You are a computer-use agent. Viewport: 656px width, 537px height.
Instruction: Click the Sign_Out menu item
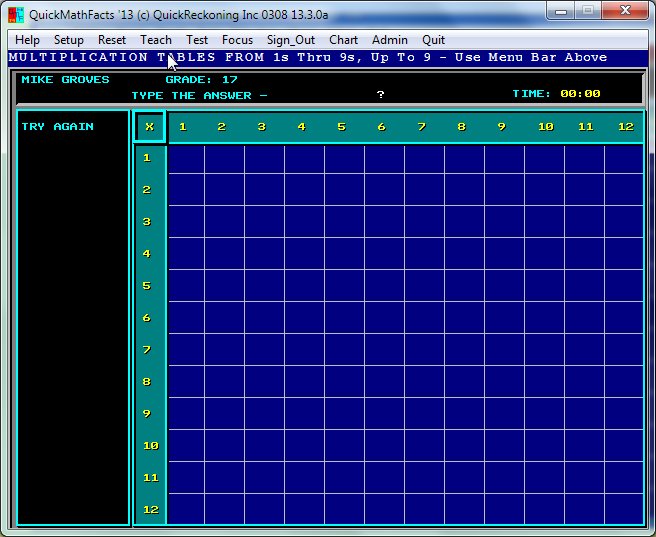coord(291,40)
